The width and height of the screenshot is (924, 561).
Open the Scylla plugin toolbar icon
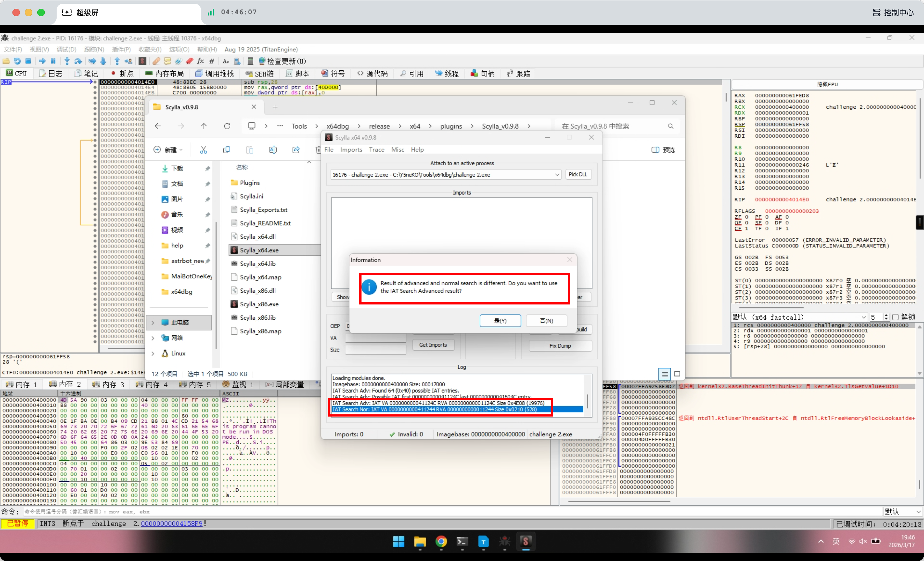point(142,61)
